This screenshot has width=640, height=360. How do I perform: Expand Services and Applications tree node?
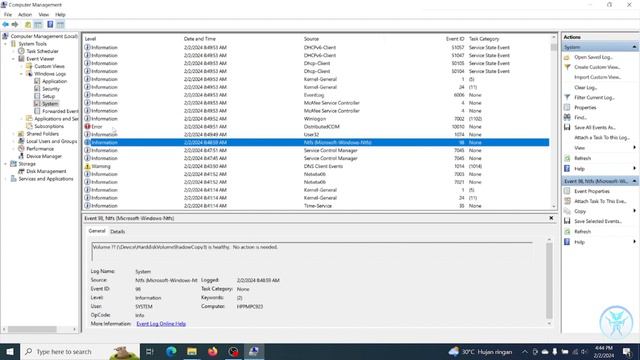click(x=6, y=179)
